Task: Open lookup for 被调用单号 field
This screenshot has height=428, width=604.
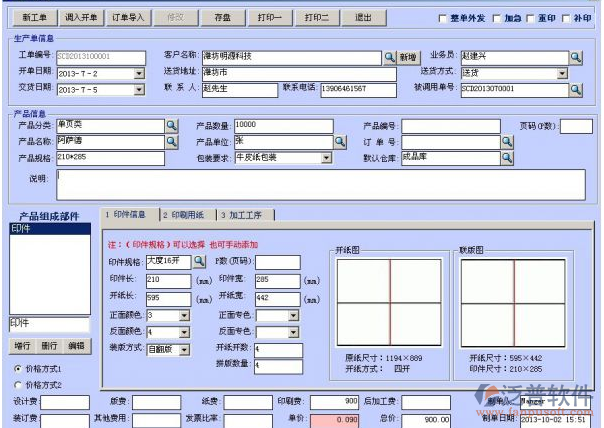Action: pyautogui.click(x=576, y=89)
